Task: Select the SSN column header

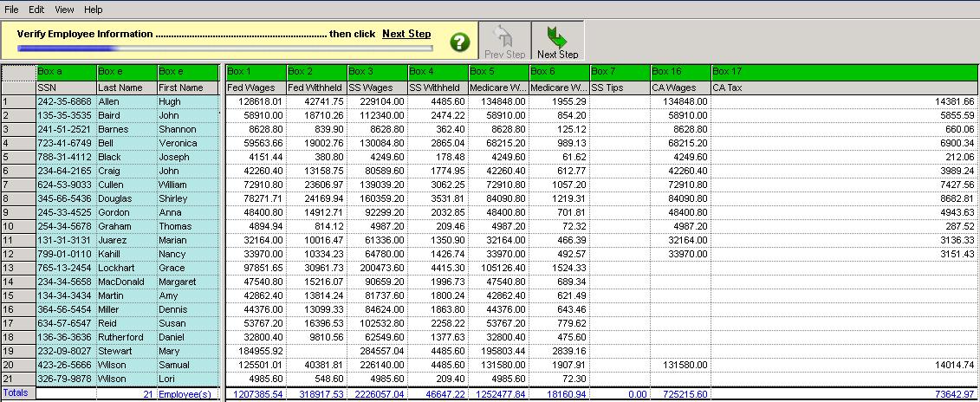Action: 65,88
